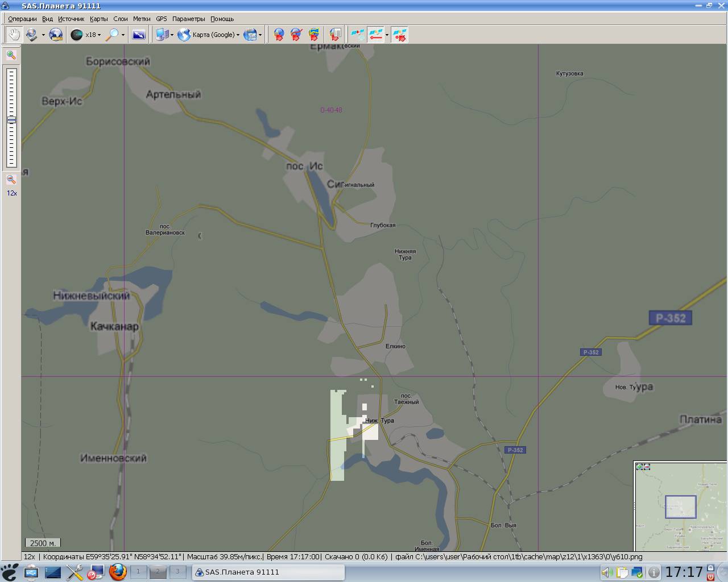Toggle the GPS connect satellite button
The image size is (728, 582).
(x=358, y=35)
